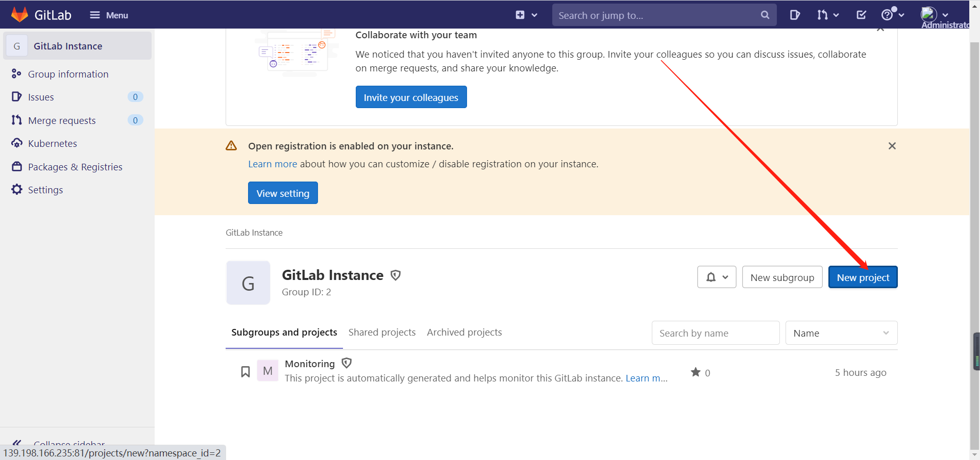This screenshot has width=980, height=460.
Task: Open the Administrator avatar menu
Action: pos(935,15)
